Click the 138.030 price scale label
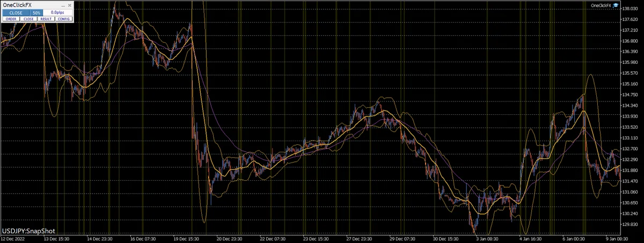Viewport: 644px width, 243px height. [629, 9]
